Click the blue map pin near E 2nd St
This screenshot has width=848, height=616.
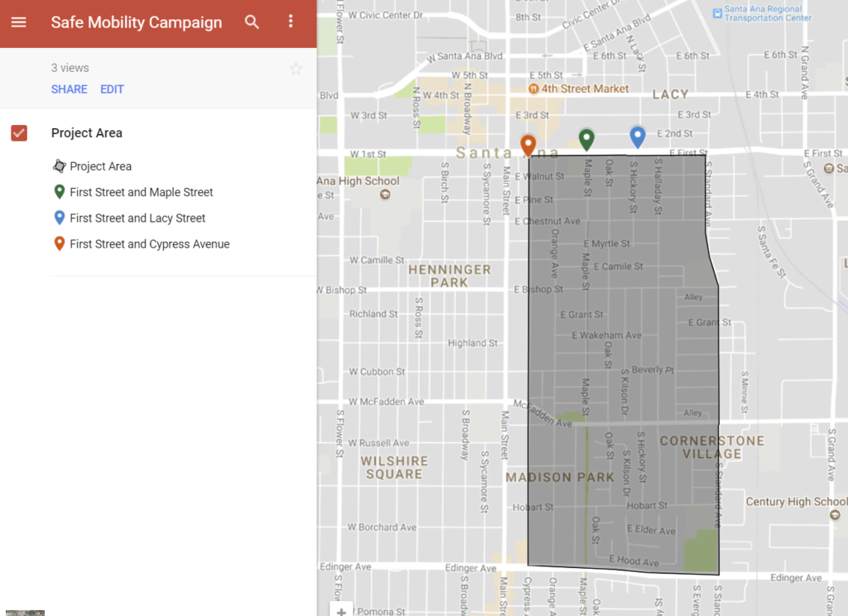click(x=638, y=137)
